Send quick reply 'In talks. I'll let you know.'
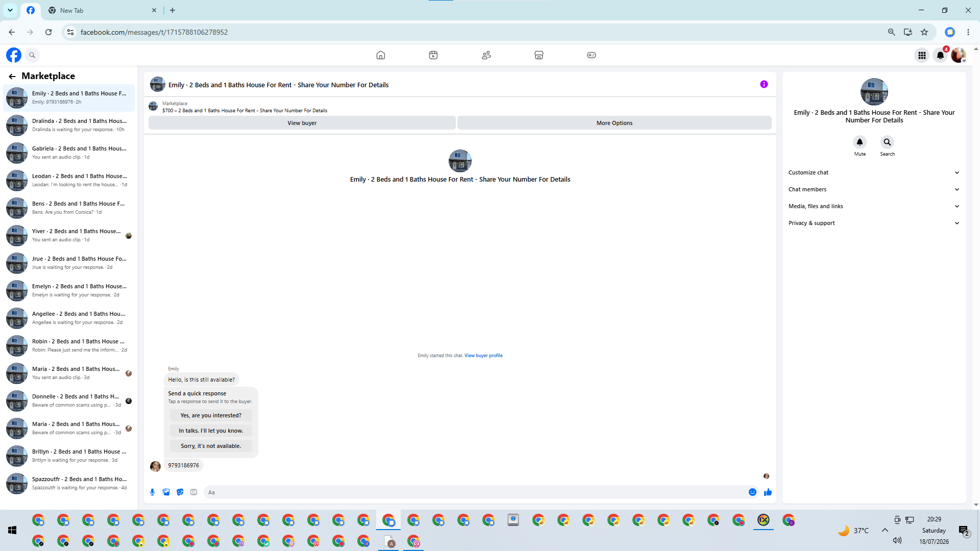The image size is (980, 551). [x=211, y=431]
